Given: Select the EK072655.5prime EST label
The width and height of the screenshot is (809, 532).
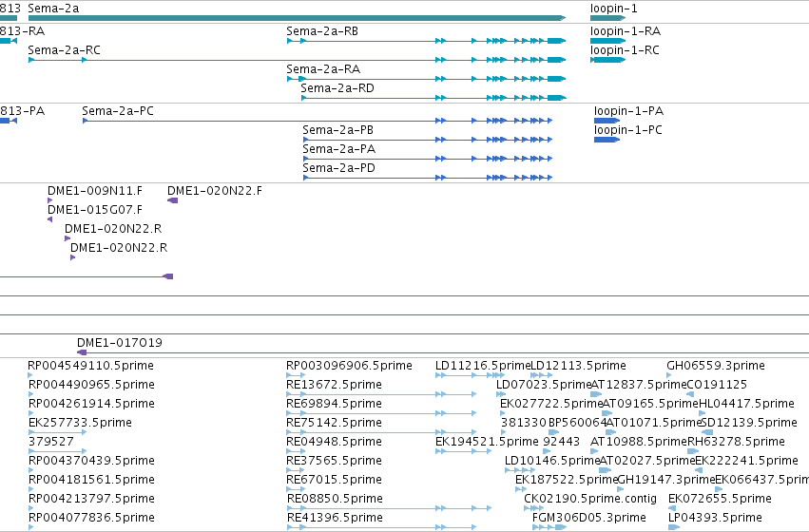Looking at the screenshot, I should click(x=720, y=499).
